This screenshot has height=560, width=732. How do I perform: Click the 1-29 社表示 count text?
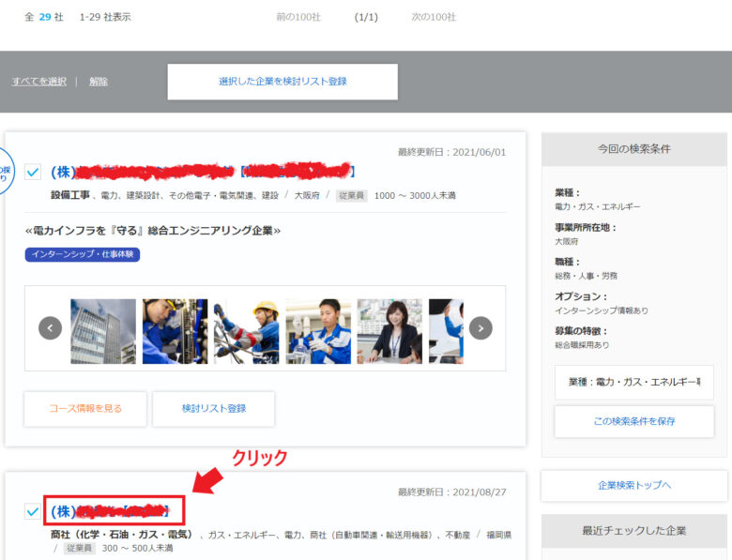point(105,17)
